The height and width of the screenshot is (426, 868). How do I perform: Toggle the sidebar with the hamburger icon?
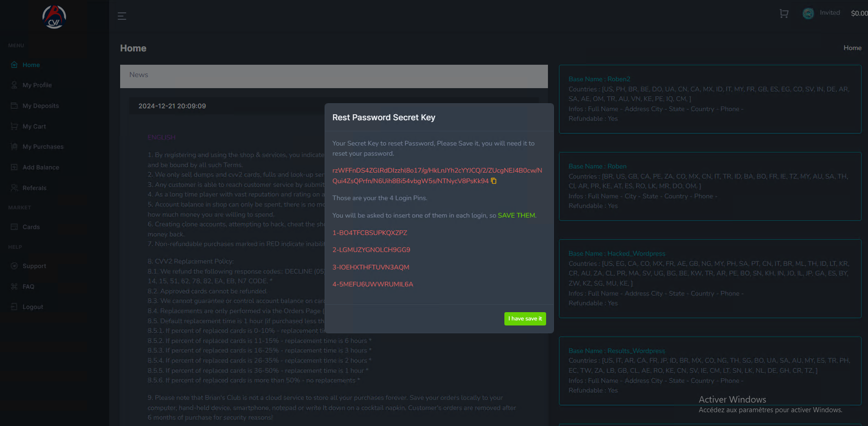point(122,16)
